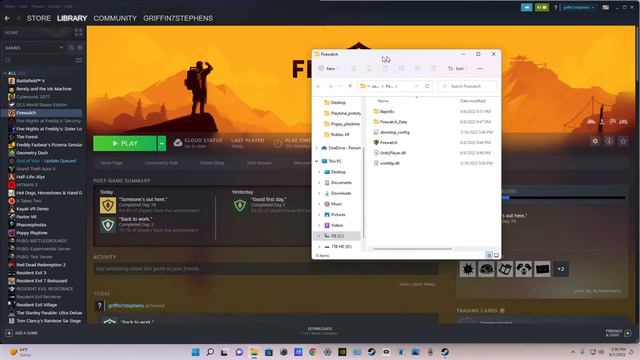The height and width of the screenshot is (360, 640).
Task: Click the search field in Steam library sidebar
Action: pyautogui.click(x=39, y=60)
